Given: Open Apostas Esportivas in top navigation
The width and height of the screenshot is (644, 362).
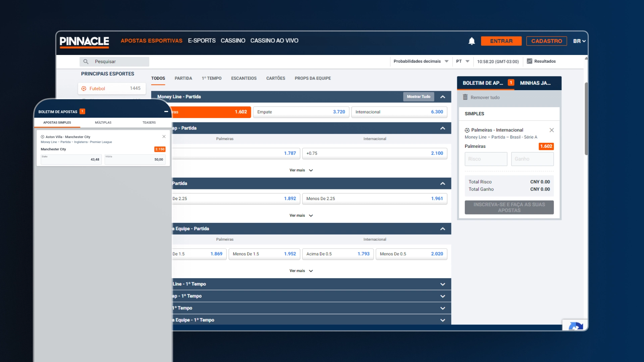Looking at the screenshot, I should (152, 41).
